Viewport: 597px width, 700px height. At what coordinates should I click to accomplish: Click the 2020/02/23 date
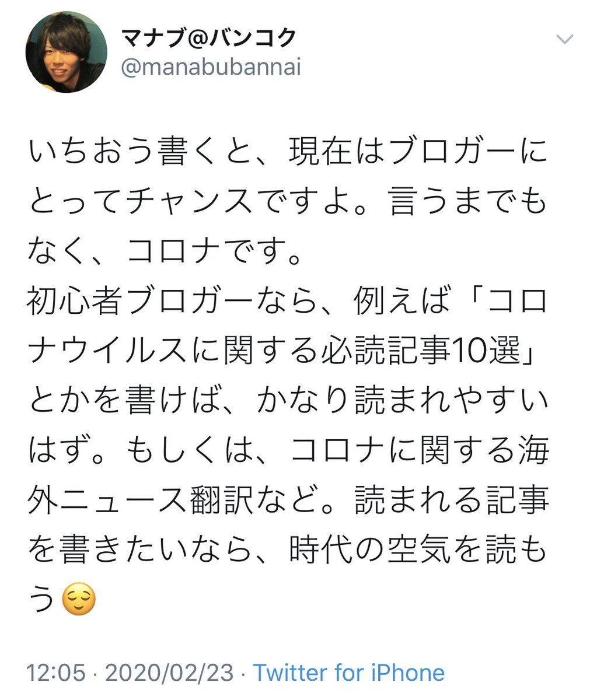169,673
